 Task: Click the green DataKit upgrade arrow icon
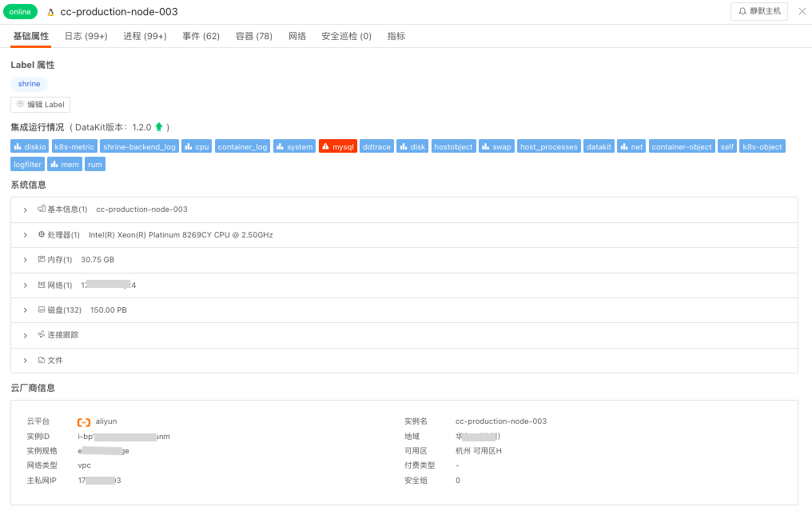pyautogui.click(x=159, y=127)
